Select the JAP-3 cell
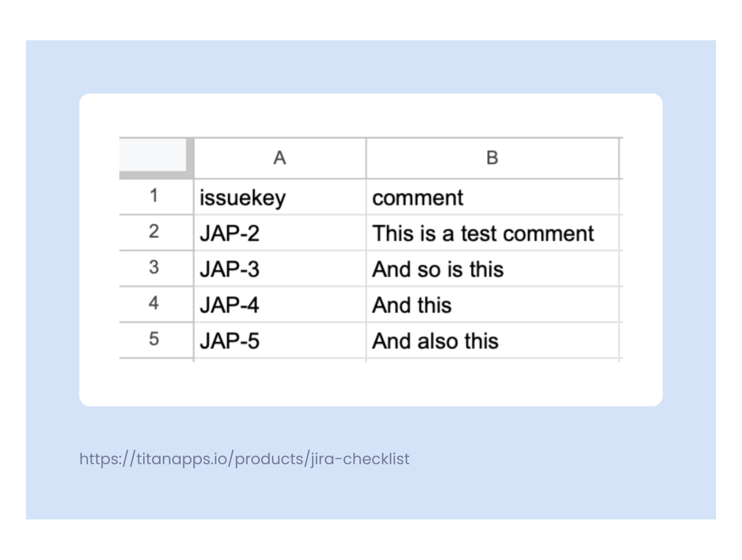 click(280, 268)
